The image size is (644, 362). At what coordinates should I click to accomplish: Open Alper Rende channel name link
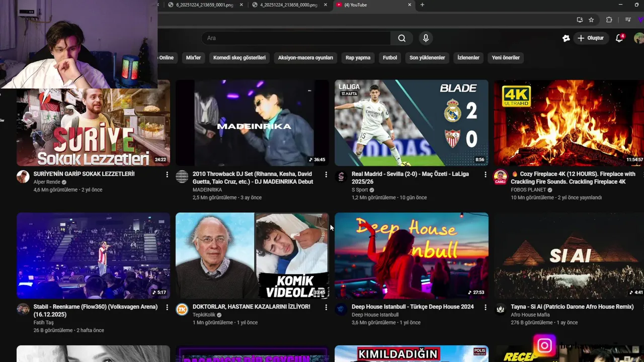(47, 182)
